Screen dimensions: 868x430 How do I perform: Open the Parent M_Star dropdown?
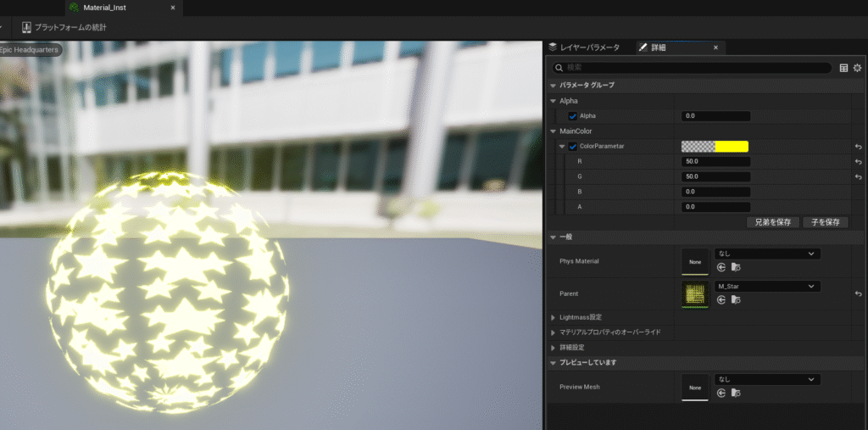pos(766,287)
